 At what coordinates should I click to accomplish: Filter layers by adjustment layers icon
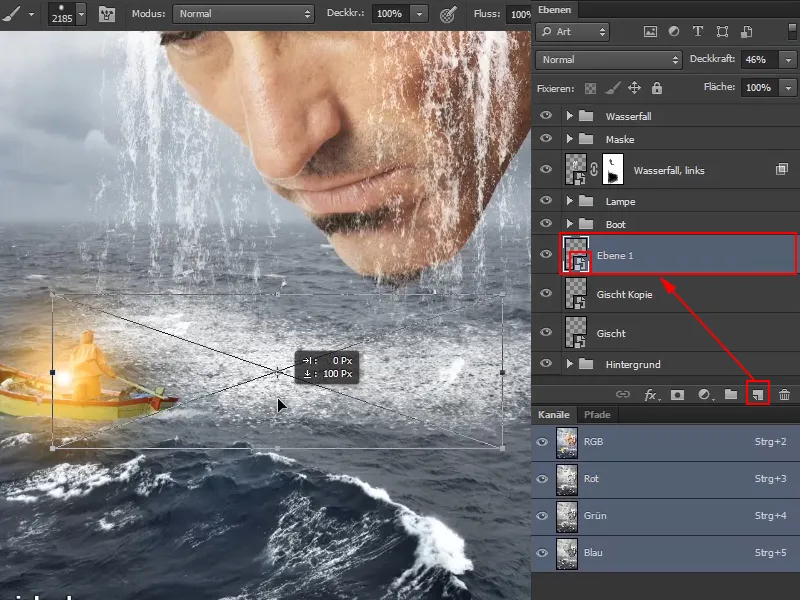pyautogui.click(x=674, y=32)
